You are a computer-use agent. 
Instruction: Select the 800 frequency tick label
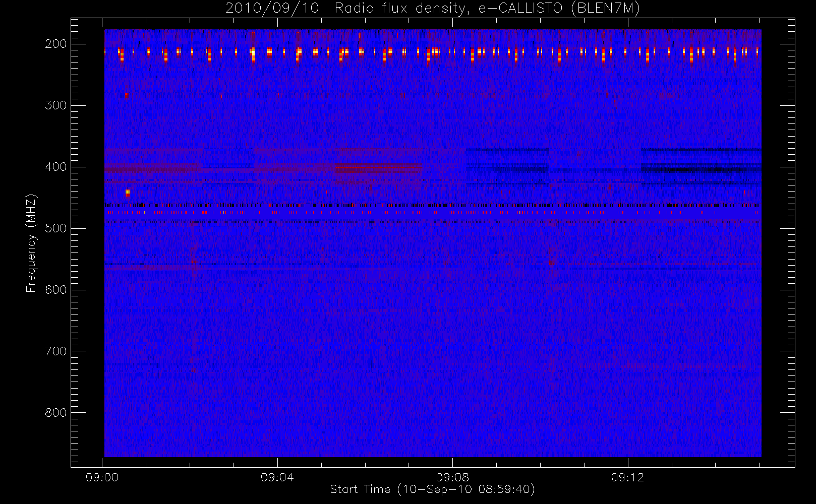[x=56, y=413]
